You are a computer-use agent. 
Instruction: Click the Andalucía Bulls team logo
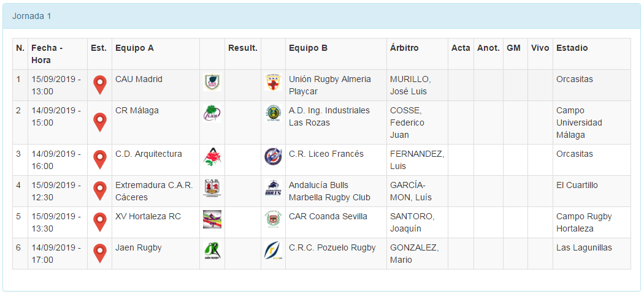coord(273,188)
